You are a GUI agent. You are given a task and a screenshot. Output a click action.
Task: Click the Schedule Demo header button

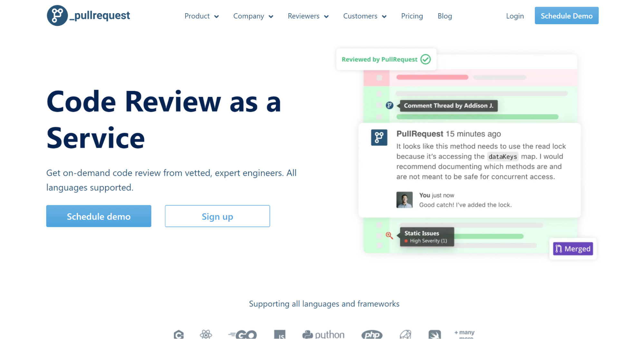[x=566, y=16]
